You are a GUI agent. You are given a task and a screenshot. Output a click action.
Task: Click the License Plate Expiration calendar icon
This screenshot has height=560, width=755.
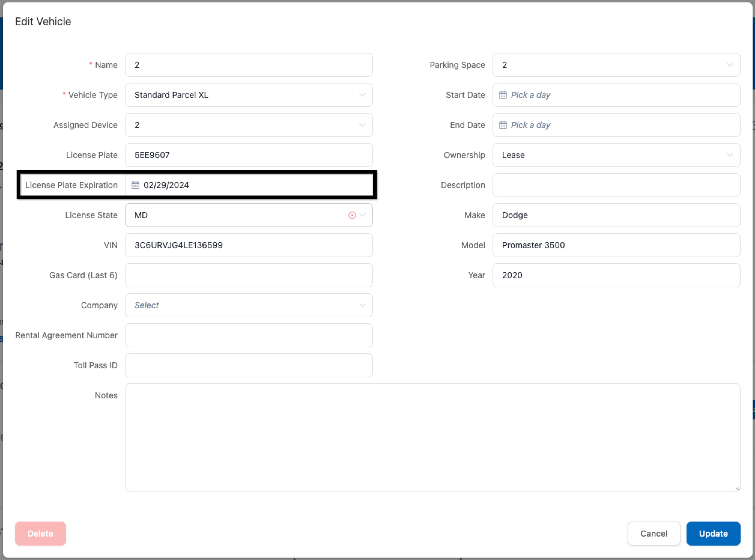tap(135, 185)
